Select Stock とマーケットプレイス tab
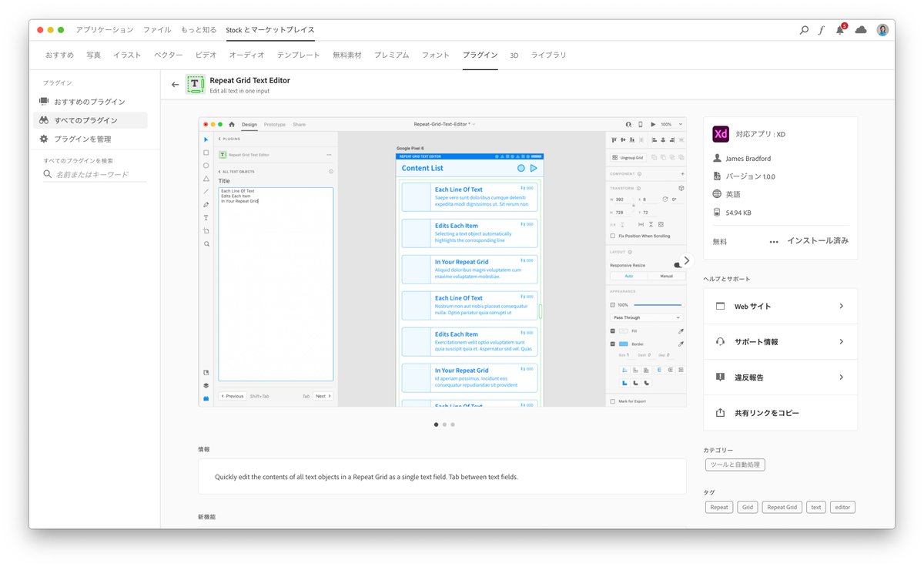 coord(269,30)
